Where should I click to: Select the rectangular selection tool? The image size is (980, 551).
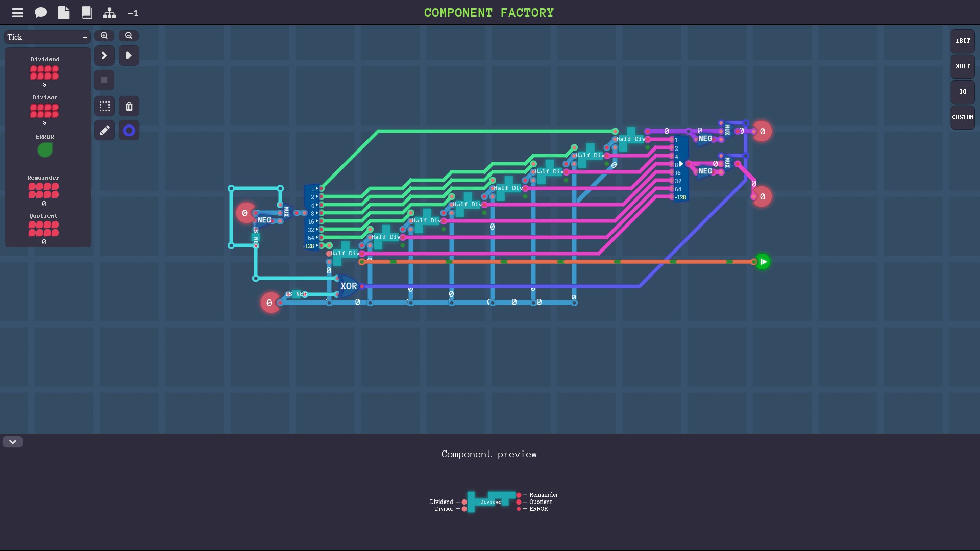point(105,106)
